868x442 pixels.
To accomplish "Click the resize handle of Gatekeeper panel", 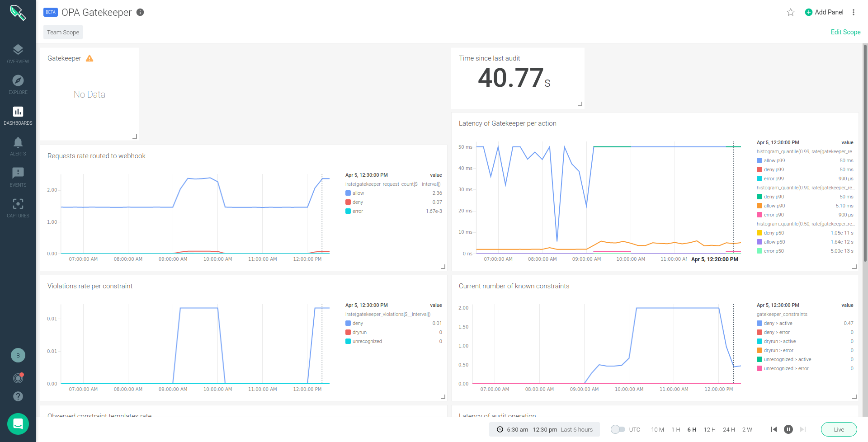I will point(135,136).
